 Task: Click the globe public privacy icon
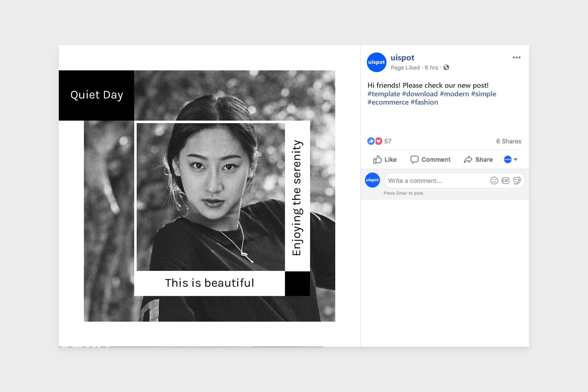point(446,68)
